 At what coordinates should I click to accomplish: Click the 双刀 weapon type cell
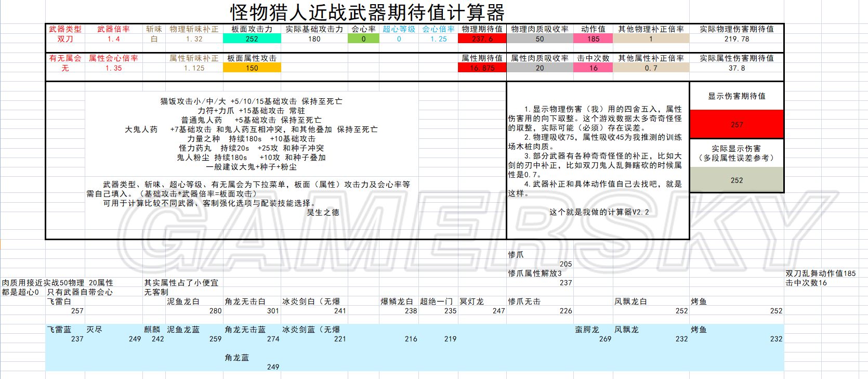coord(65,39)
